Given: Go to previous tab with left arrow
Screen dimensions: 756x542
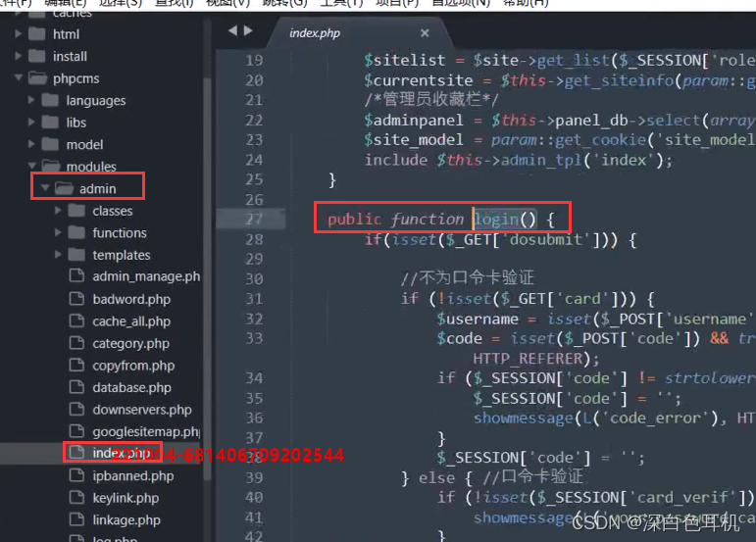Looking at the screenshot, I should [x=232, y=30].
